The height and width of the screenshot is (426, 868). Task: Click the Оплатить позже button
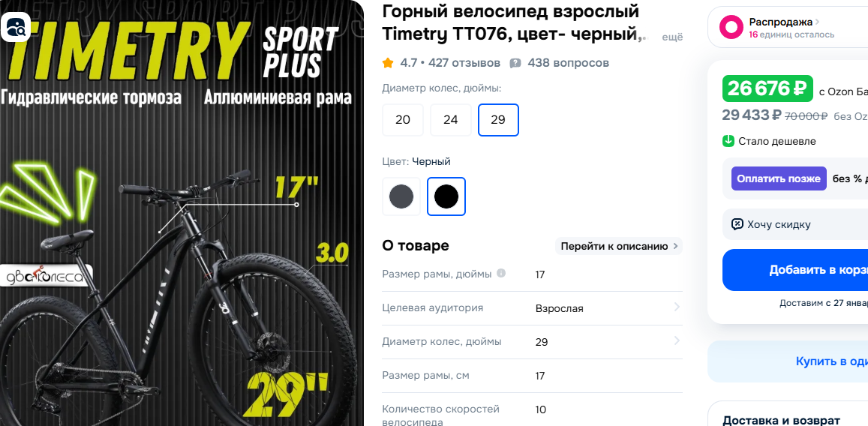tap(779, 178)
